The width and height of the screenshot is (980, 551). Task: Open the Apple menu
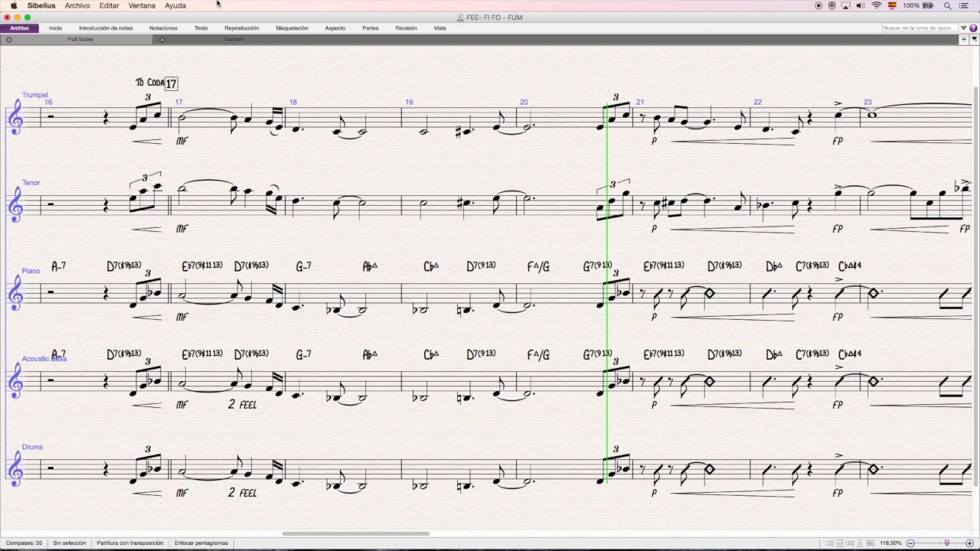point(13,5)
